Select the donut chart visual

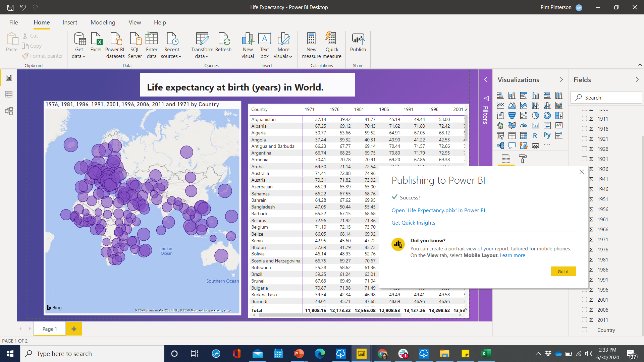(547, 116)
